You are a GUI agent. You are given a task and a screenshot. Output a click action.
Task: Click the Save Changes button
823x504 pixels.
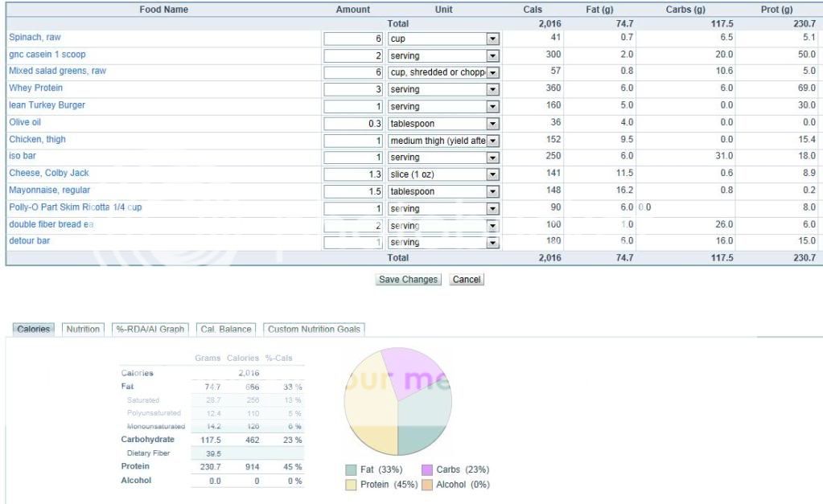click(x=409, y=280)
